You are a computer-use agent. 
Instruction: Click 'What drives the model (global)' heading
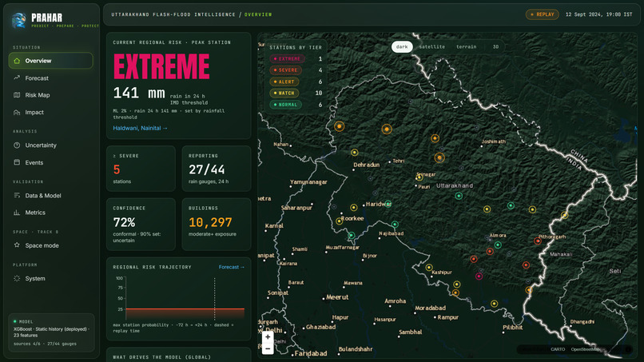162,357
